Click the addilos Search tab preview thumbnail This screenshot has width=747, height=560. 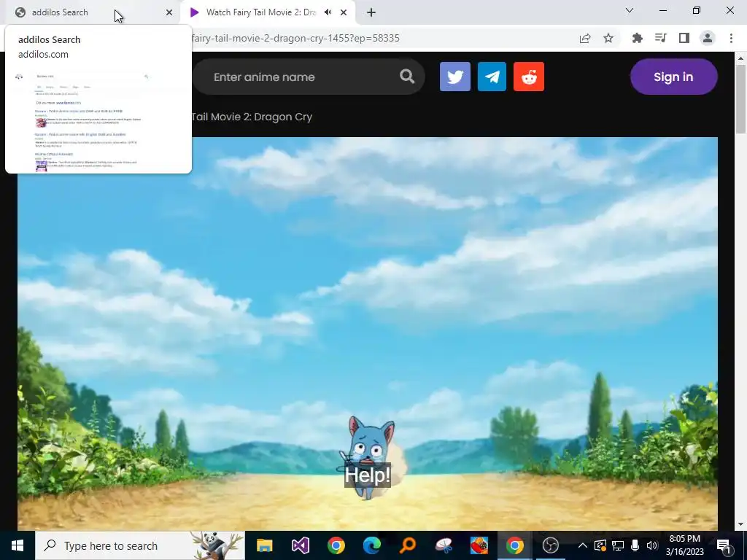(98, 121)
